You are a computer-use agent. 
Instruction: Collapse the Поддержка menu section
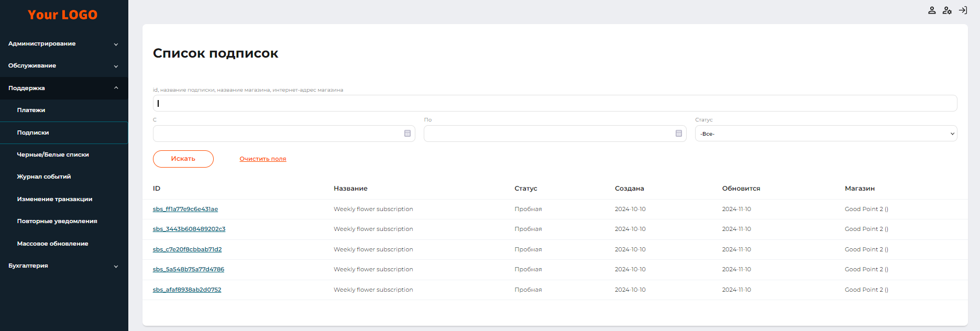(x=64, y=88)
